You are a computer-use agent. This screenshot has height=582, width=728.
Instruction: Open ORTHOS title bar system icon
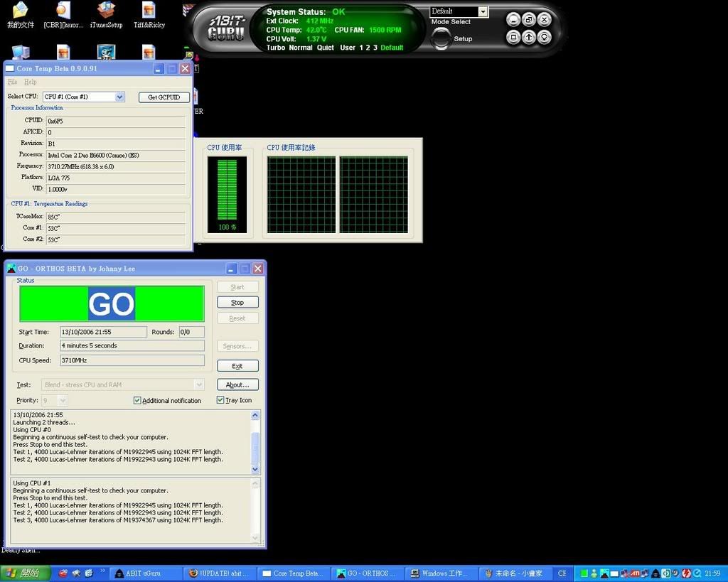[x=11, y=268]
